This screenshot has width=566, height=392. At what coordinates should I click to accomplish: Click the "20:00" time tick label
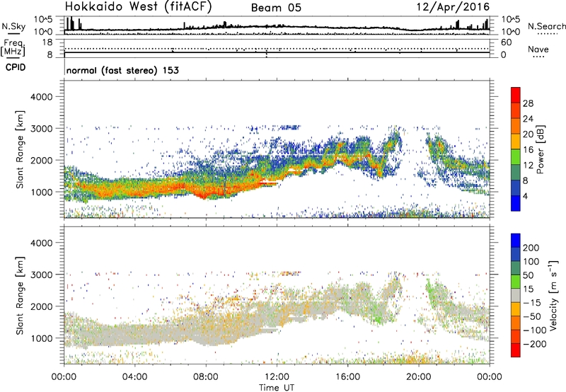click(x=419, y=377)
